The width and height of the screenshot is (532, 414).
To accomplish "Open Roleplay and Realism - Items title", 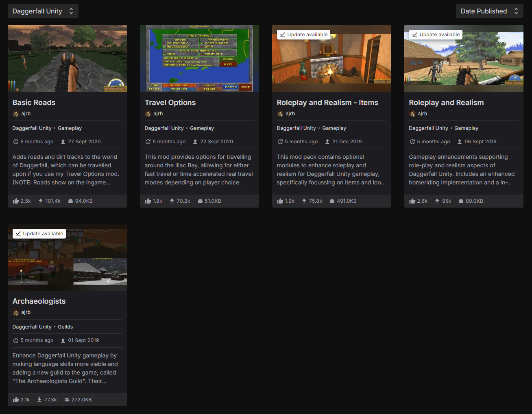I will [327, 103].
